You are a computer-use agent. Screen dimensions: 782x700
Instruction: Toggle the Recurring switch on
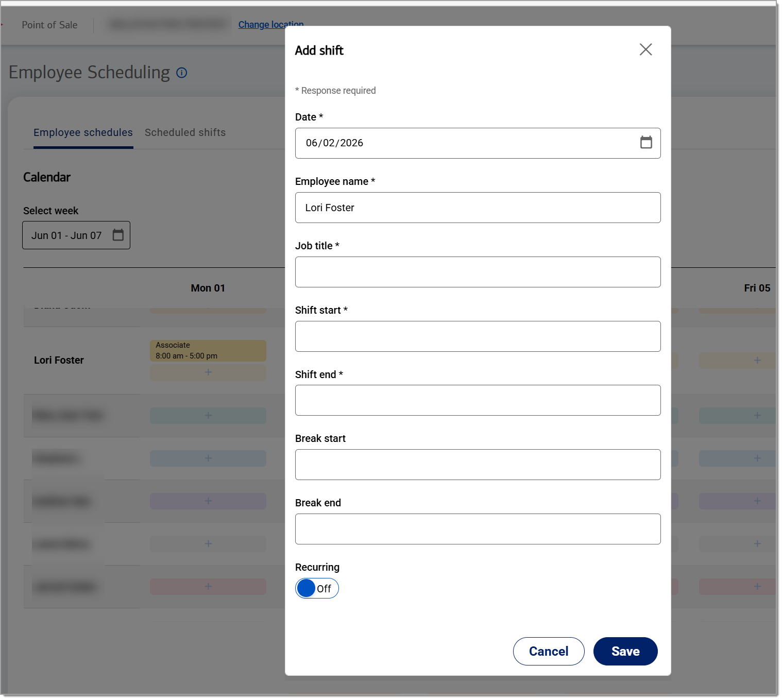click(317, 588)
